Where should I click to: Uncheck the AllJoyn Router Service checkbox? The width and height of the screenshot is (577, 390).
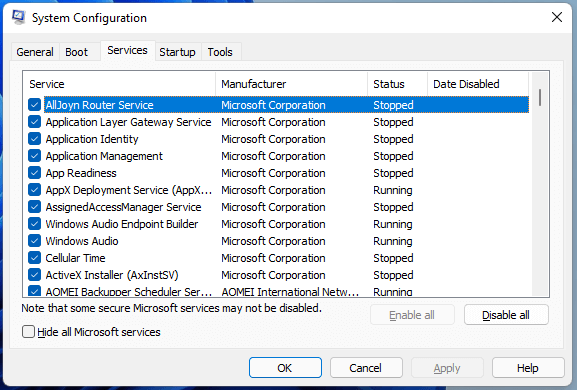click(x=35, y=105)
